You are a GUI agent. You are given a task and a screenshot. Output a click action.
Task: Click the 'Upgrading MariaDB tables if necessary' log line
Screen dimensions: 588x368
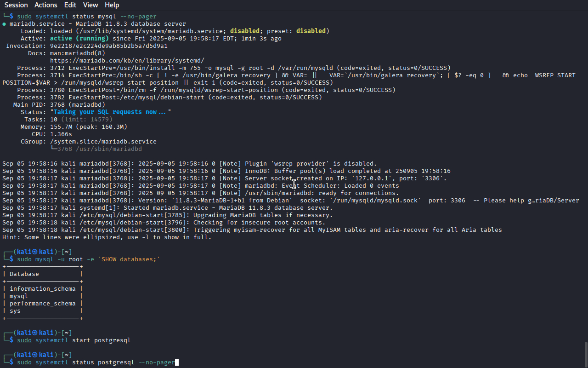click(168, 215)
